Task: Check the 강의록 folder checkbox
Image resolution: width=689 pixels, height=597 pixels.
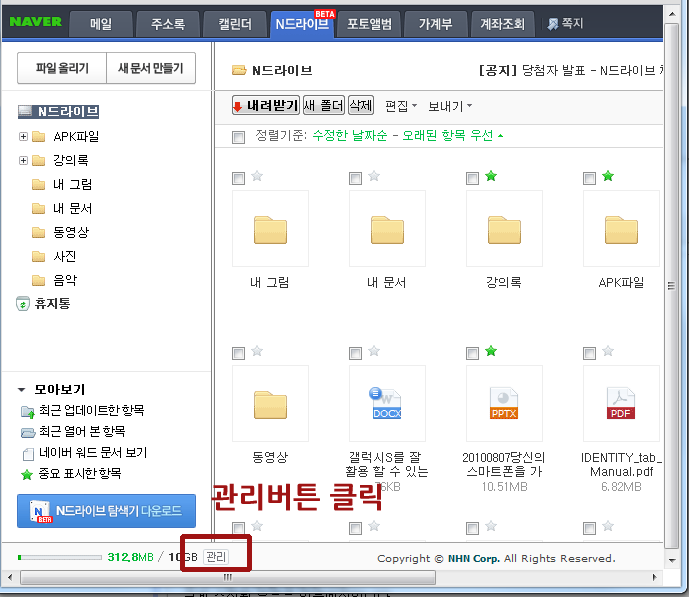Action: tap(472, 178)
